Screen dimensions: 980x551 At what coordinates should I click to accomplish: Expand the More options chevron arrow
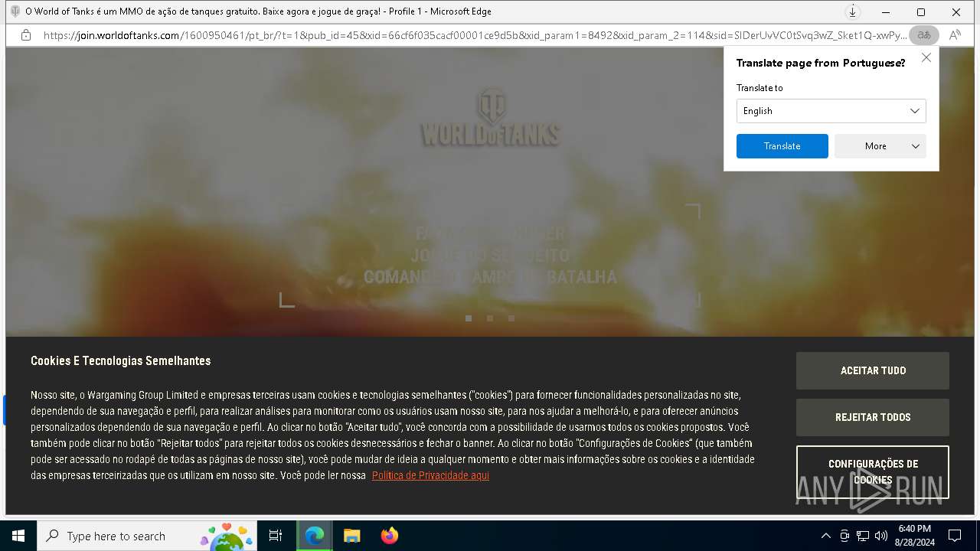pos(915,146)
